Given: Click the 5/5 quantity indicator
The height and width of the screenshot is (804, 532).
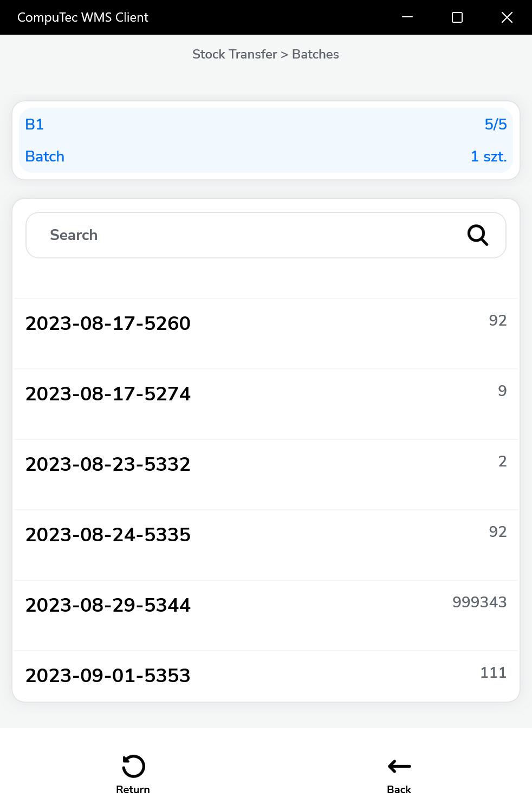Looking at the screenshot, I should 495,125.
